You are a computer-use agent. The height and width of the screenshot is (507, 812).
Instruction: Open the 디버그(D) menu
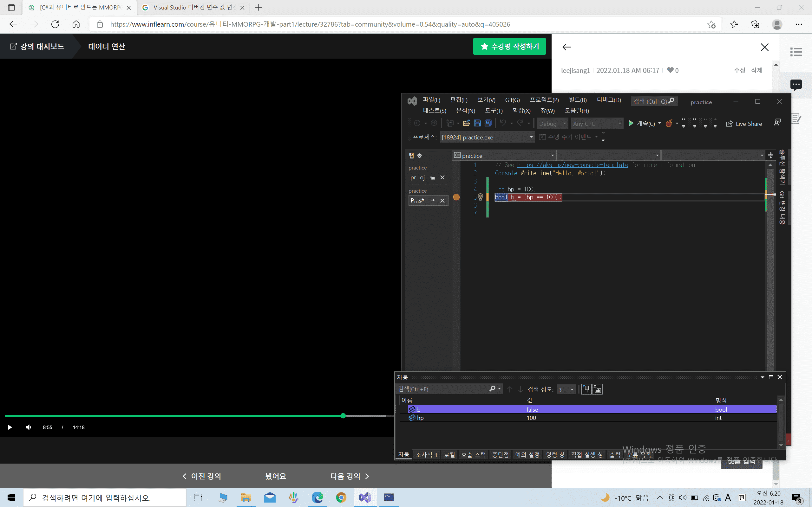coord(609,100)
